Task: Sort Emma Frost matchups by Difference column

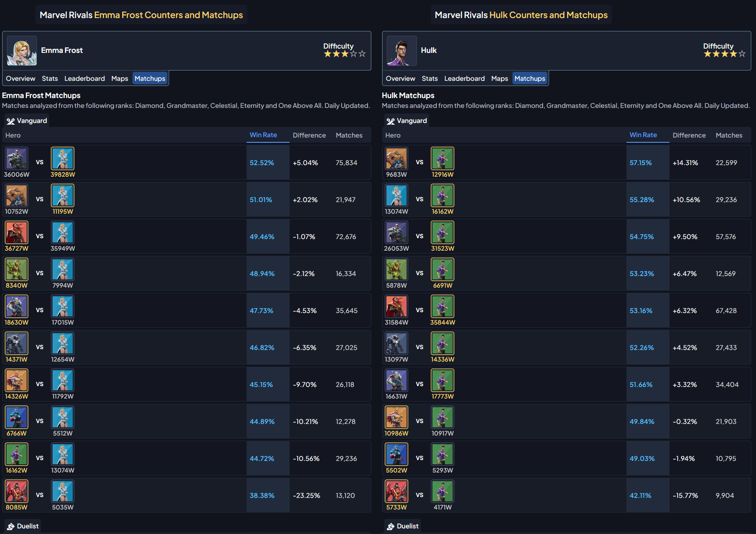Action: 309,135
